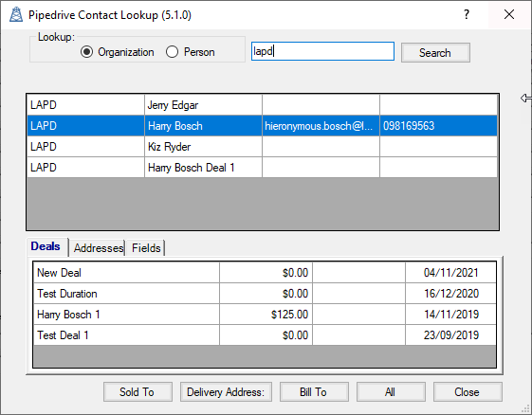The image size is (532, 415).
Task: Click the $0.00 value for Test Duration
Action: [266, 294]
